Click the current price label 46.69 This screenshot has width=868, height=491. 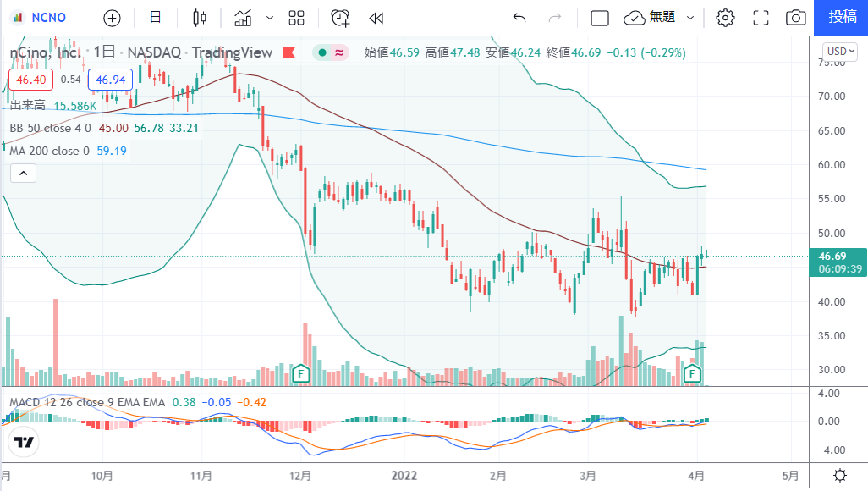click(838, 262)
